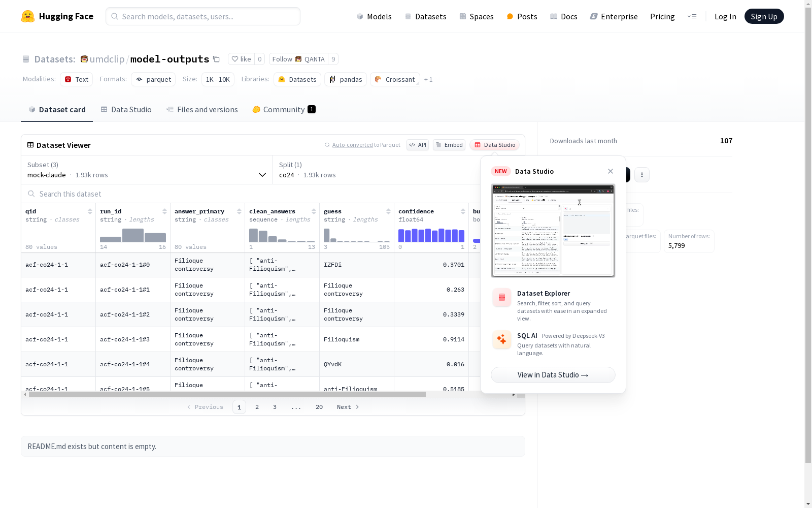Click the Embed button

(449, 145)
